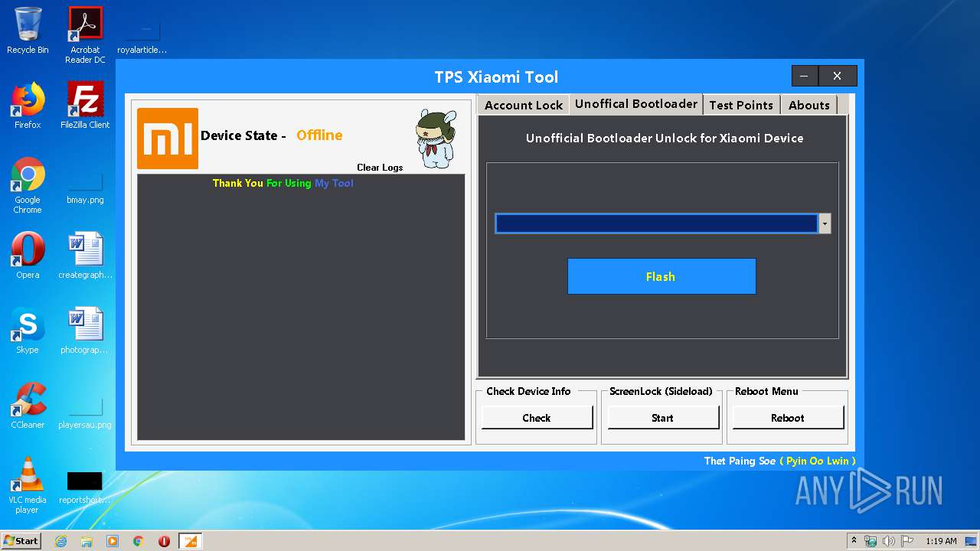980x551 pixels.
Task: Open media player taskbar icon
Action: pos(113,541)
